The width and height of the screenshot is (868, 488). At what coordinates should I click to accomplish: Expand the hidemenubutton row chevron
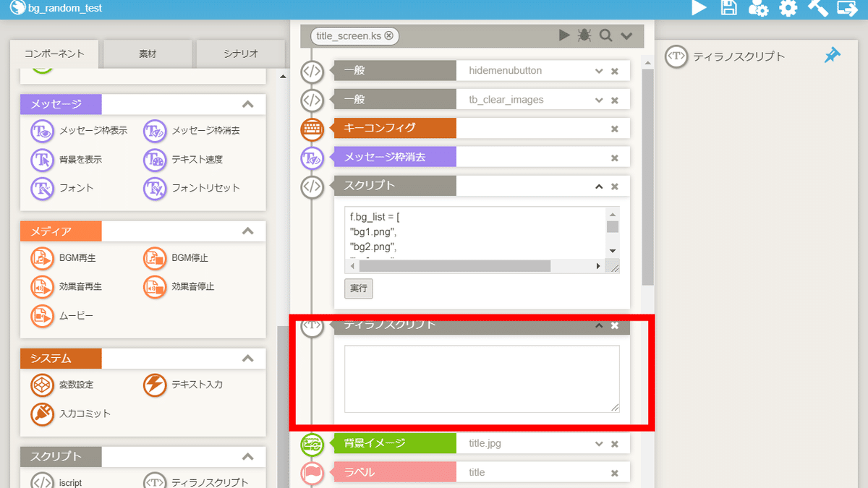[599, 71]
